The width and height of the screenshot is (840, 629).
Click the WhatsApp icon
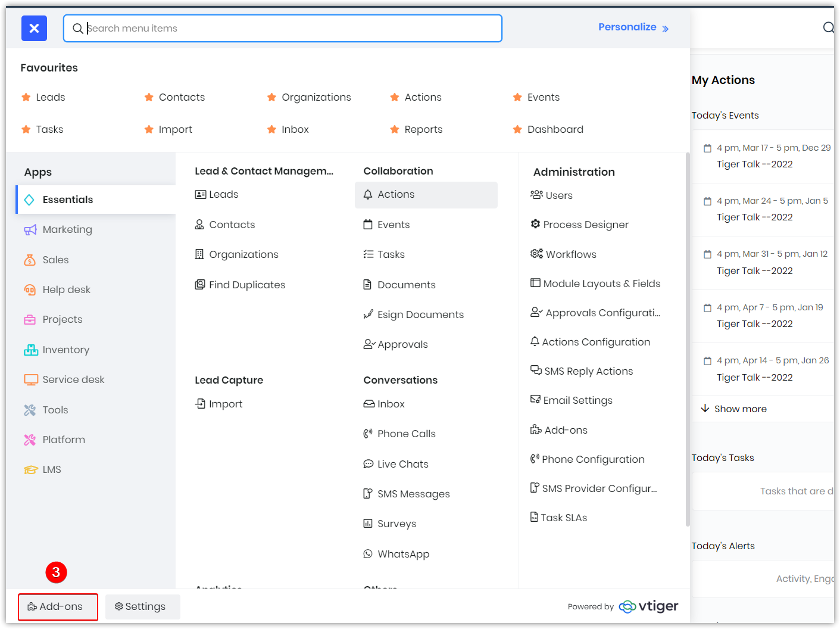(x=368, y=554)
